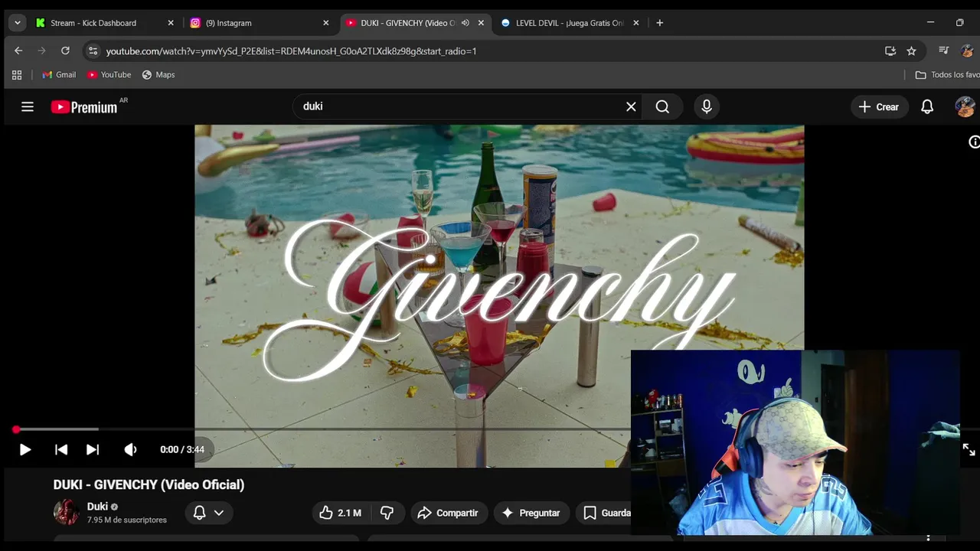Open the YouTube hamburger guide menu
Viewport: 980px width, 551px height.
[x=28, y=107]
